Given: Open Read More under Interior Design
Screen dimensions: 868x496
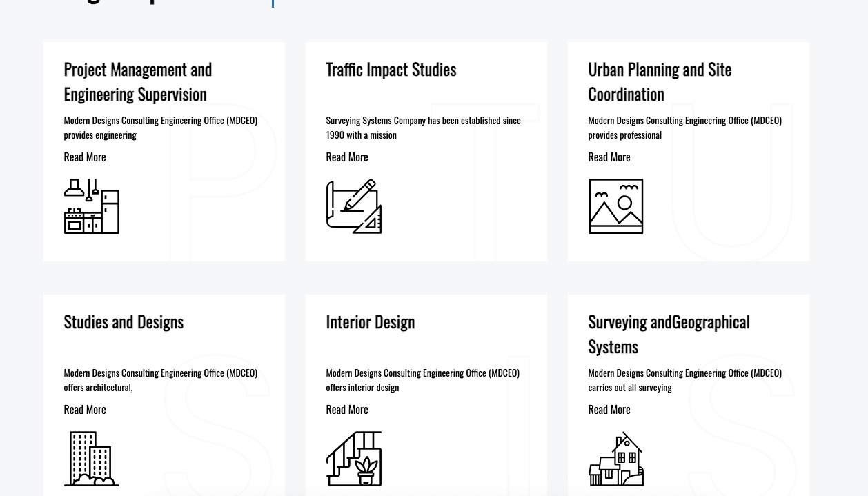Looking at the screenshot, I should click(x=347, y=410).
